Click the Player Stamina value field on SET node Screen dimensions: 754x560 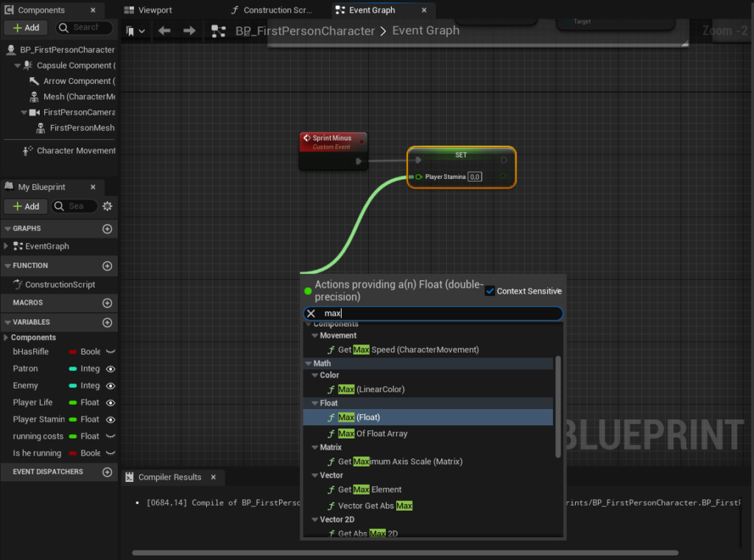[475, 177]
